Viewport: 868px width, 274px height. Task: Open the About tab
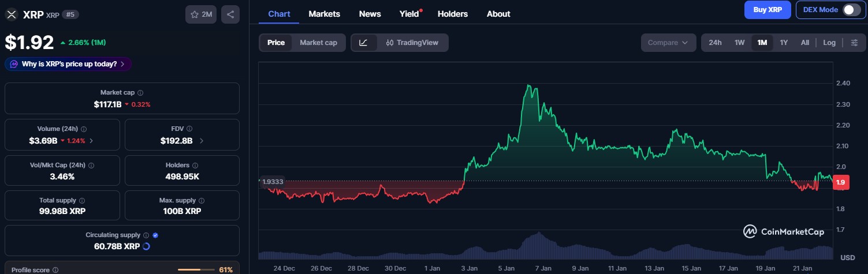pos(498,14)
